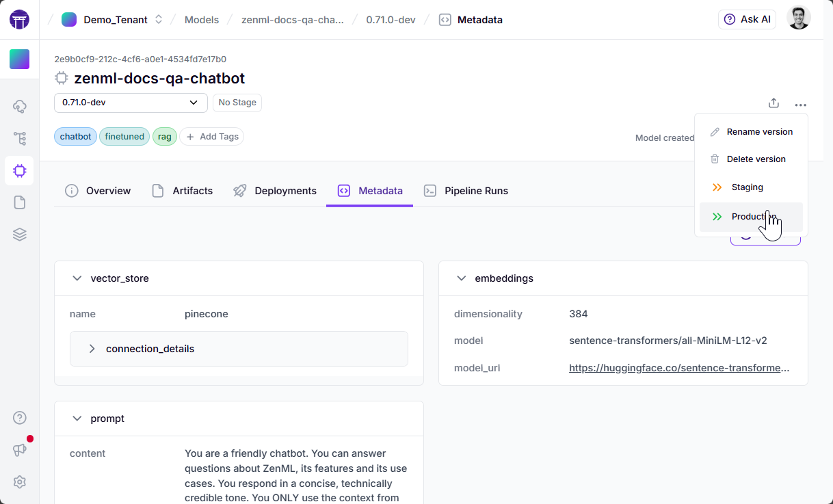Open the announcements megaphone icon
Viewport: 833px width, 504px height.
[19, 449]
